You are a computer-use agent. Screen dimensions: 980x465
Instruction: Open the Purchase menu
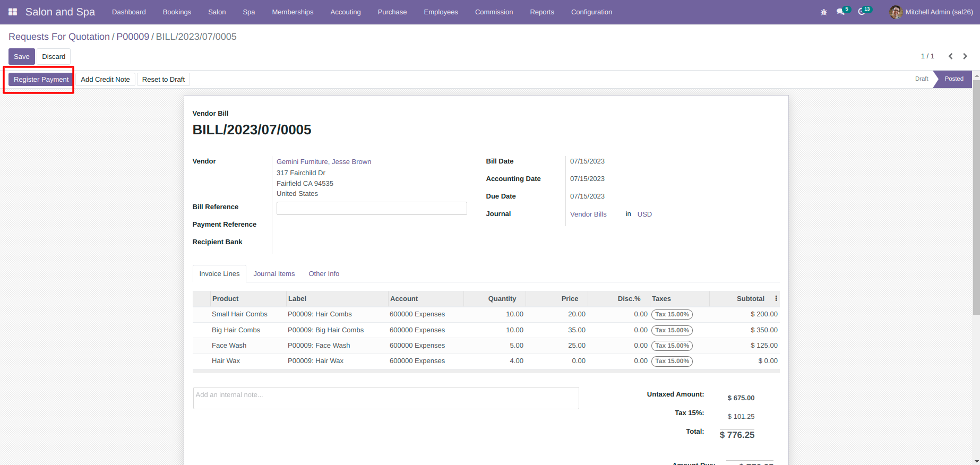392,12
